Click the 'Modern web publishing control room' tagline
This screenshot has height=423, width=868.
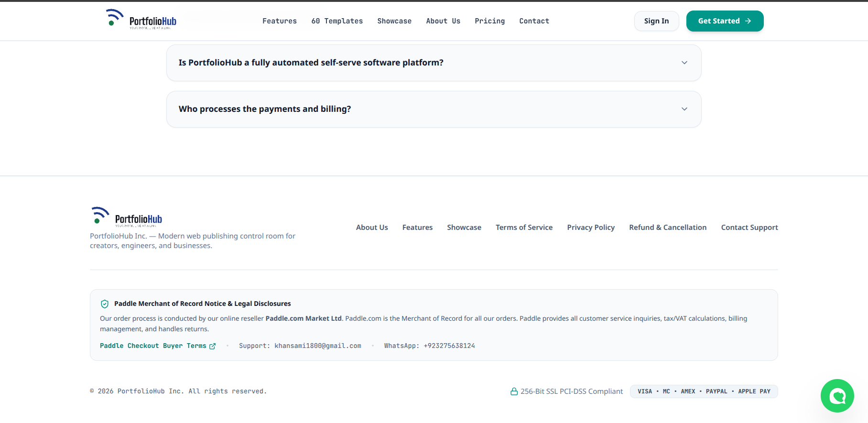click(193, 241)
